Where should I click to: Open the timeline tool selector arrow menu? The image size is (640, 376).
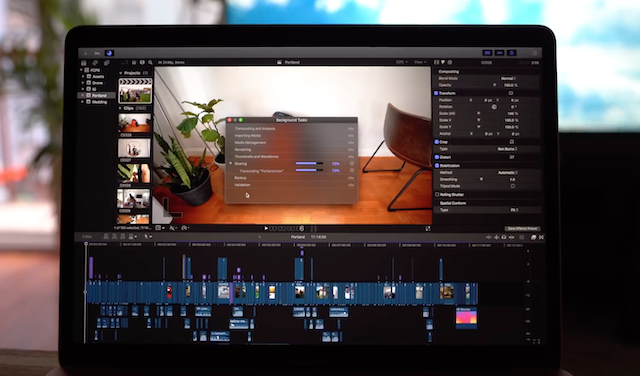[148, 237]
